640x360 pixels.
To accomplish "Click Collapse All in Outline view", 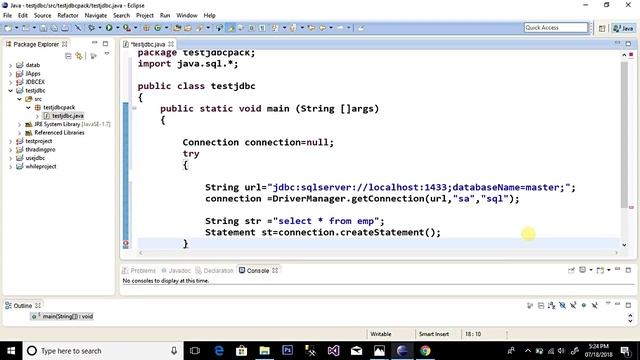I will tap(541, 305).
